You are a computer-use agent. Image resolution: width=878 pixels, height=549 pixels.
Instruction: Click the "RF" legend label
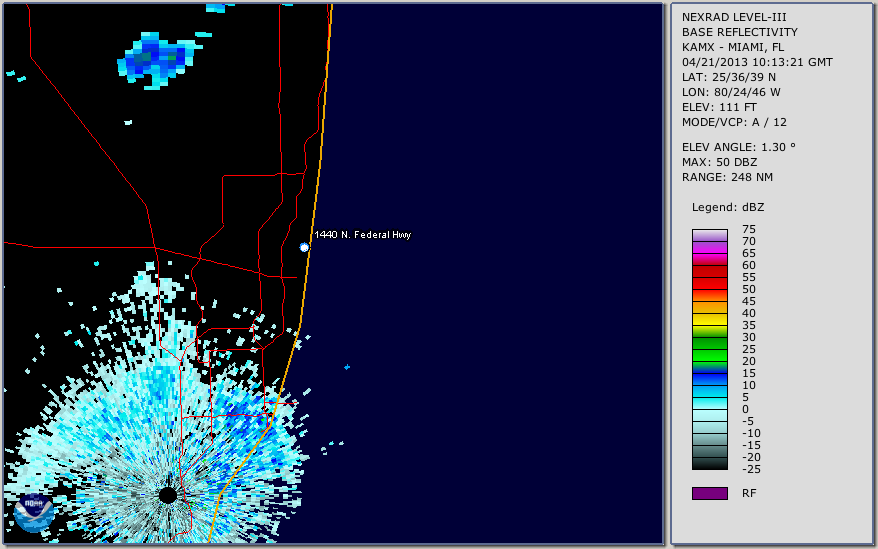(x=749, y=494)
